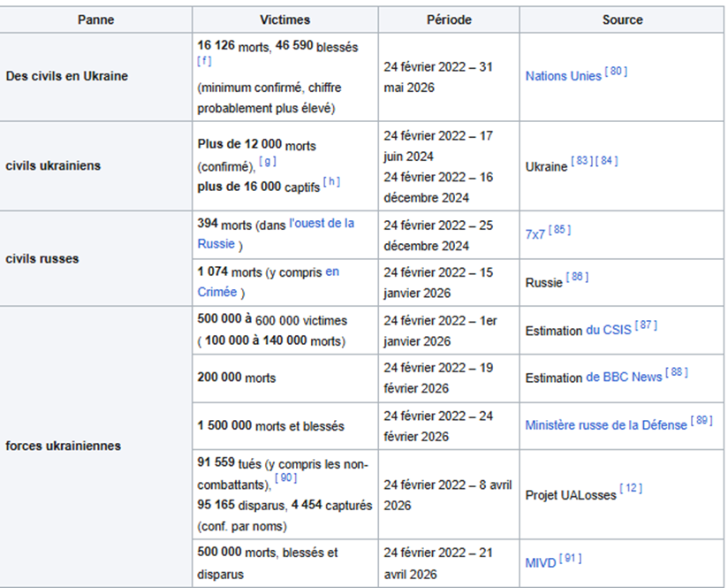Image resolution: width=728 pixels, height=588 pixels.
Task: Select the Panne column header
Action: 96,19
